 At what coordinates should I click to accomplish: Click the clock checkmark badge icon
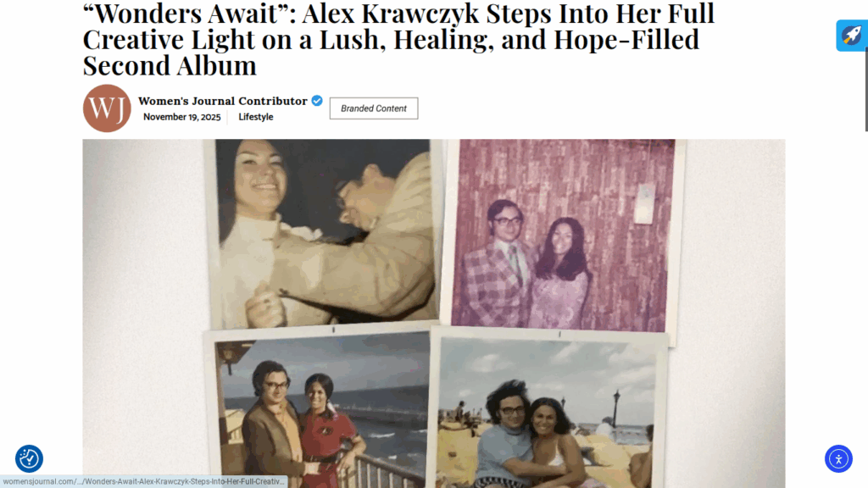(x=29, y=458)
